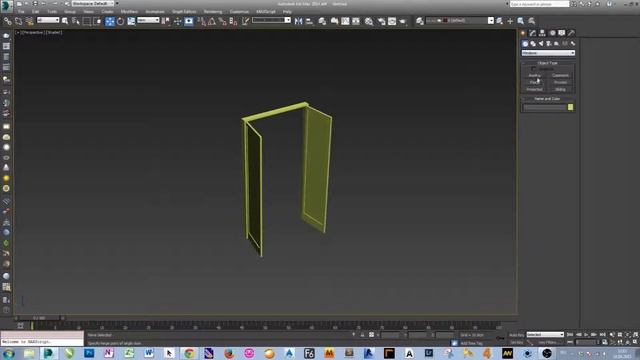Open the Rendered Frame Window
This screenshot has width=640, height=360.
(392, 21)
